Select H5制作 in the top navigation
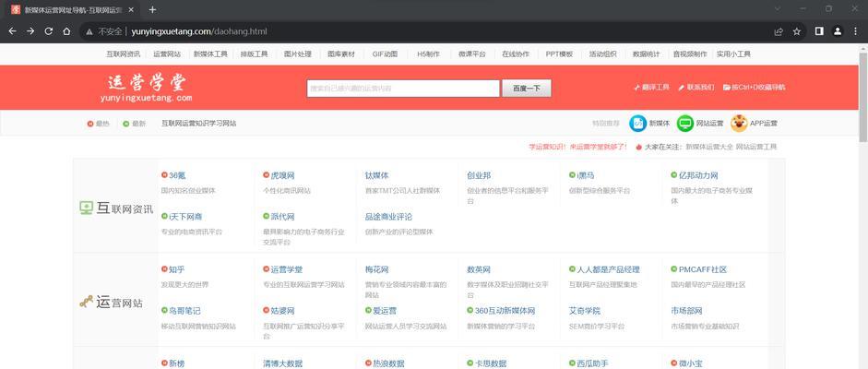The height and width of the screenshot is (369, 868). (x=428, y=54)
